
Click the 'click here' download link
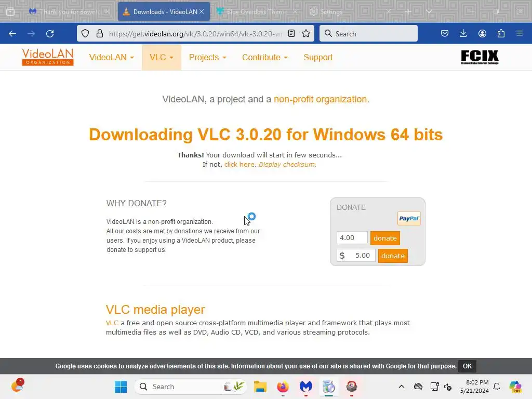[239, 164]
